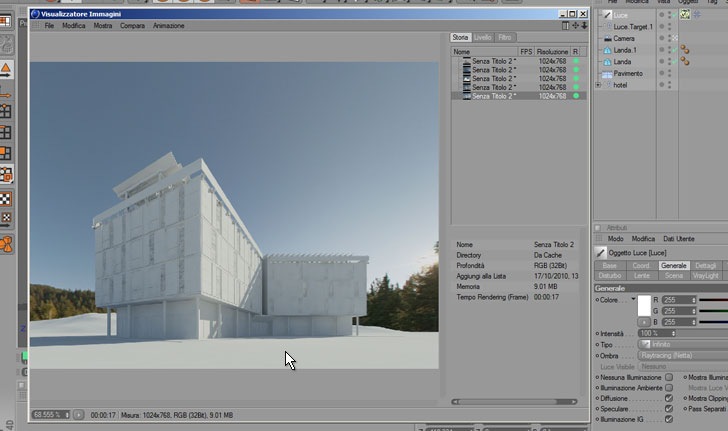This screenshot has width=728, height=431.
Task: Click the Picture Viewer down-arrow icon
Action: (584, 26)
